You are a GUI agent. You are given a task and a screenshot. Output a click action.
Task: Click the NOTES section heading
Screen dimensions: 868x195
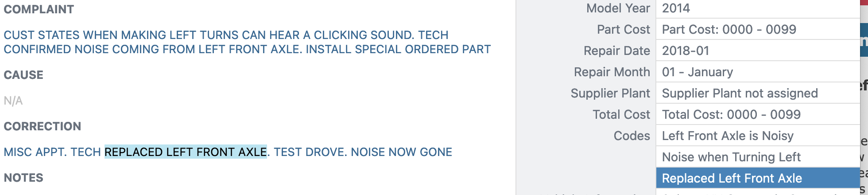pos(23,178)
